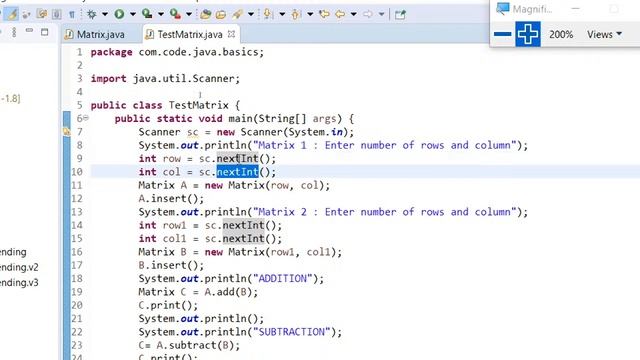Toggle Mark Occurrences highlighter icon
The image size is (640, 360).
click(x=12, y=14)
